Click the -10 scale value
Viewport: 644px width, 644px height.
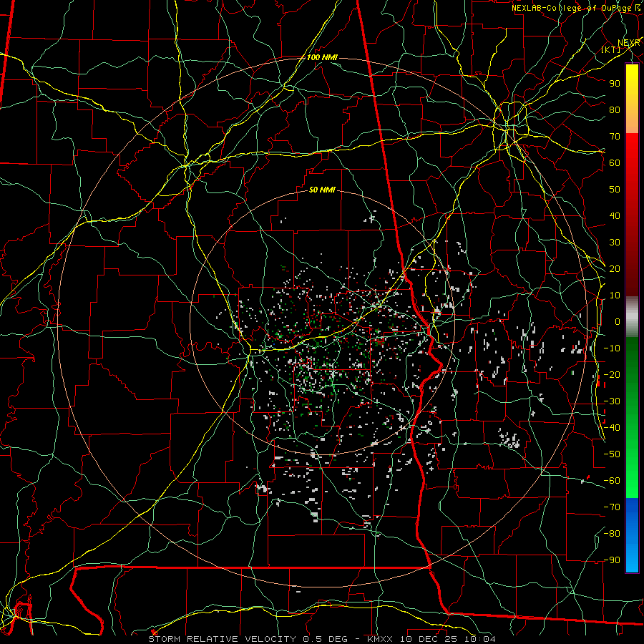[x=612, y=348]
